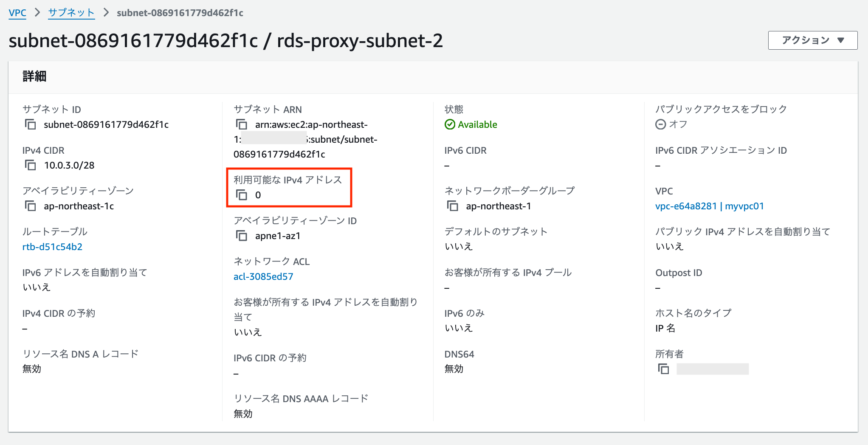Image resolution: width=868 pixels, height=445 pixels.
Task: Open VPC vpc-e64a8281 | myvpc01
Action: pyautogui.click(x=710, y=206)
